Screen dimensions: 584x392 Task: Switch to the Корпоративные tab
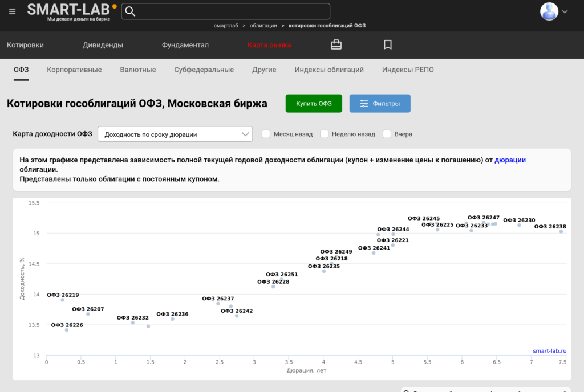pos(74,70)
